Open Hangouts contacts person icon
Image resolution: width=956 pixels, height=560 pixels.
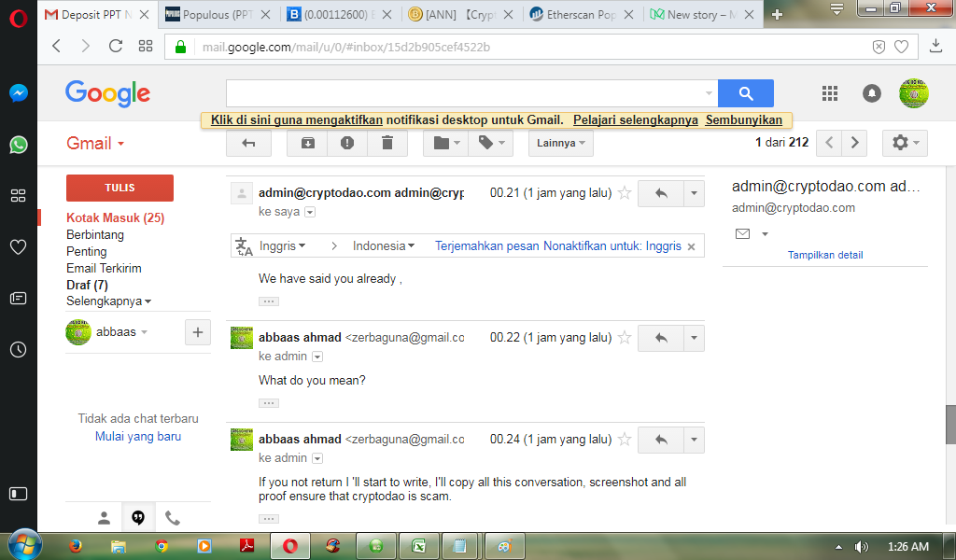coord(105,518)
